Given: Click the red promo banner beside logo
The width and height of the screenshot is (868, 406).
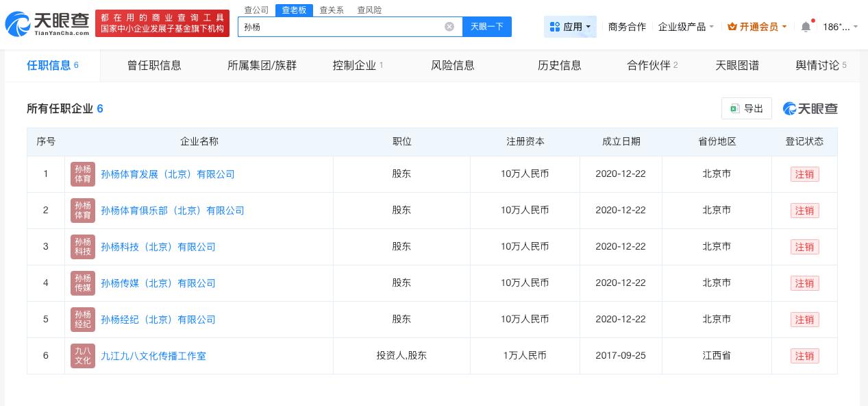Looking at the screenshot, I should click(x=162, y=23).
